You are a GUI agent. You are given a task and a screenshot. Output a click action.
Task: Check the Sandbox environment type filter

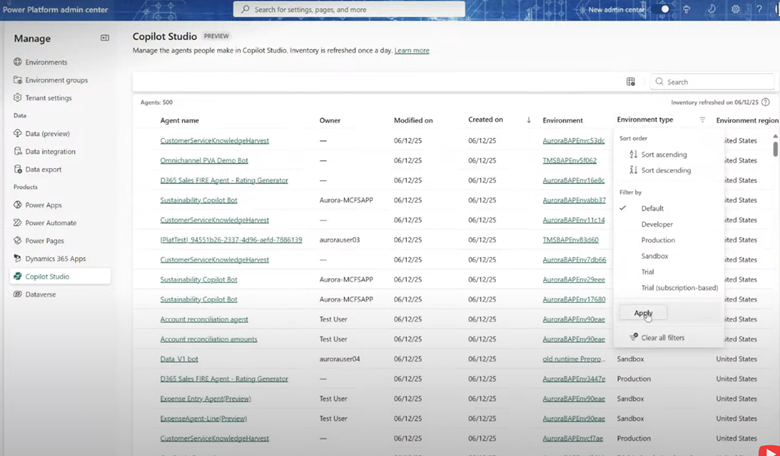click(x=656, y=256)
